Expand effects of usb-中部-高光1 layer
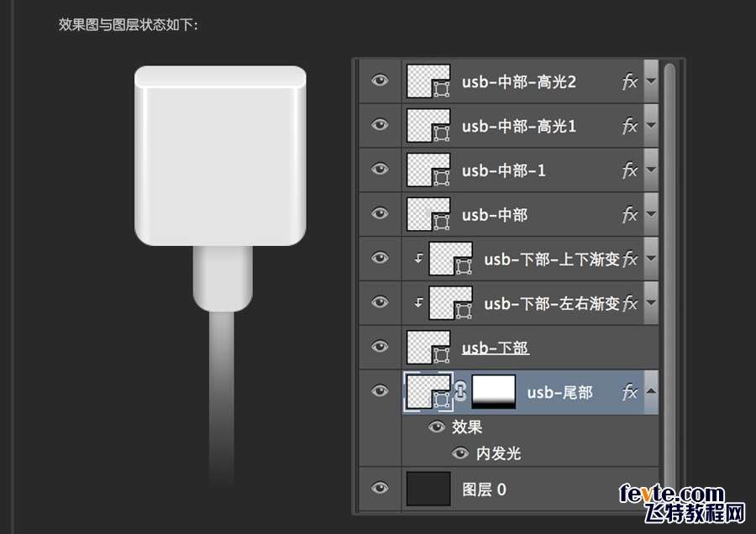756x534 pixels. coord(651,125)
